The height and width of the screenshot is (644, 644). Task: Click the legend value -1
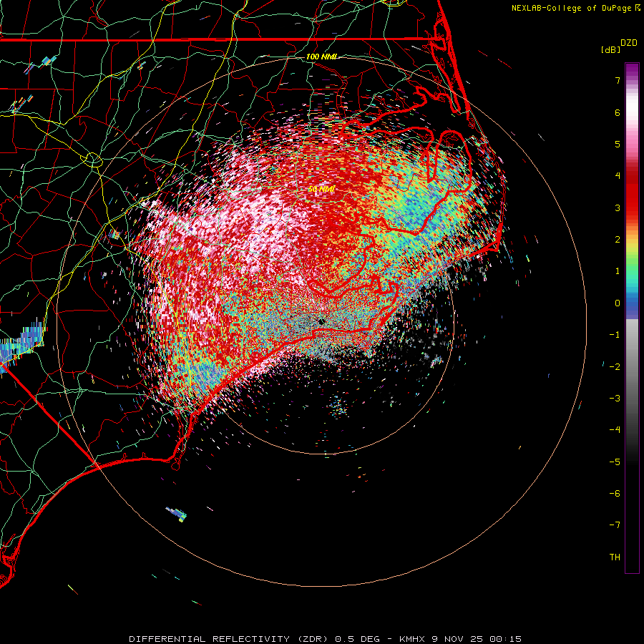click(x=615, y=335)
